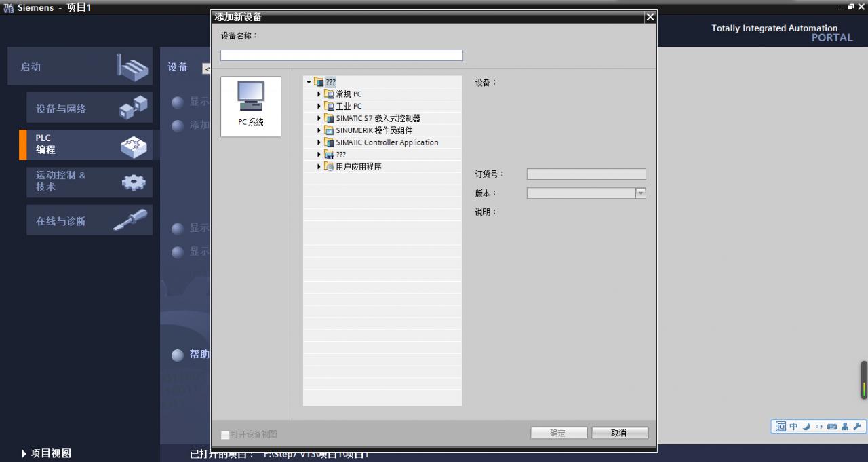
Task: Click the 工业 PC folder icon
Action: point(329,107)
